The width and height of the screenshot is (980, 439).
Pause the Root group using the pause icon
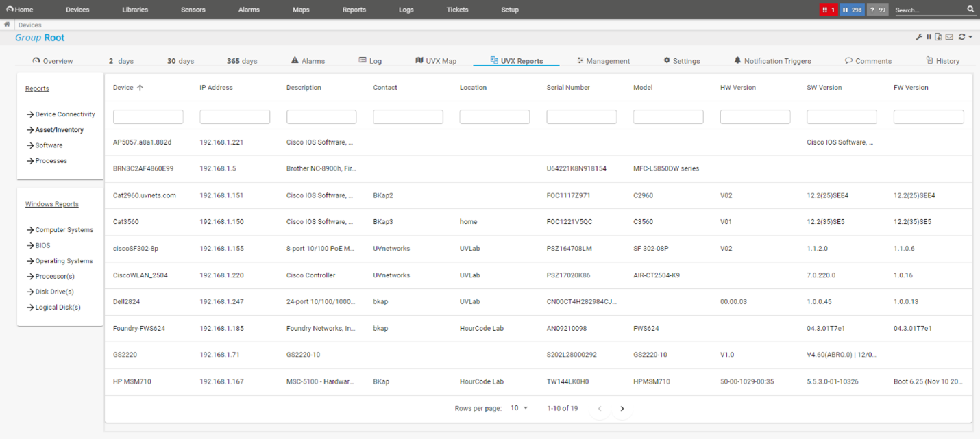click(x=929, y=36)
